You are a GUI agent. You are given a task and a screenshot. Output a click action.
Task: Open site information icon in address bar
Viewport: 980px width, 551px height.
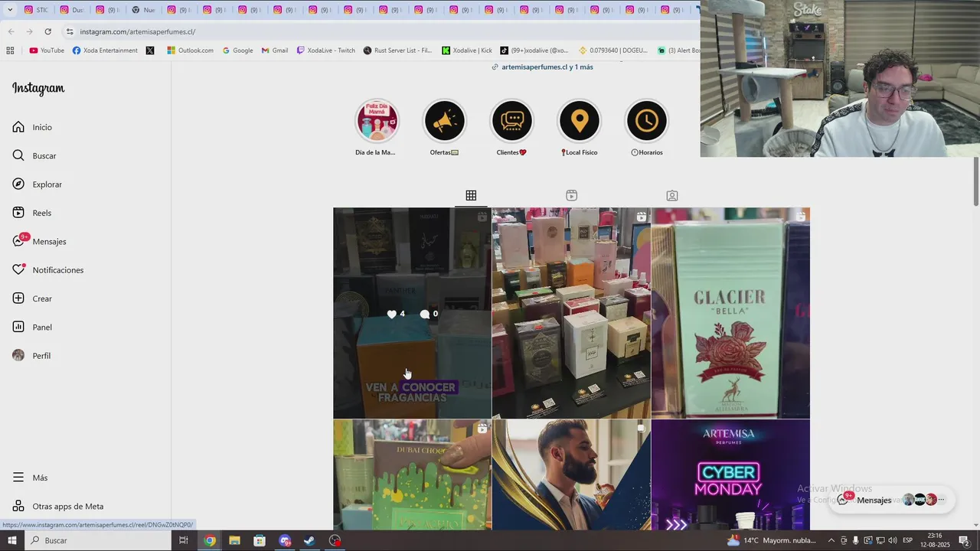(70, 31)
